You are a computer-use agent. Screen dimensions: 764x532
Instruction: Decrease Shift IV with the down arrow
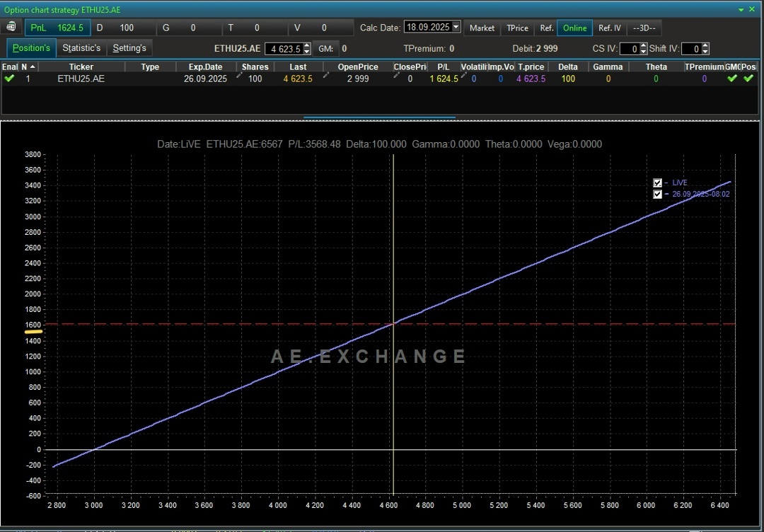point(705,51)
